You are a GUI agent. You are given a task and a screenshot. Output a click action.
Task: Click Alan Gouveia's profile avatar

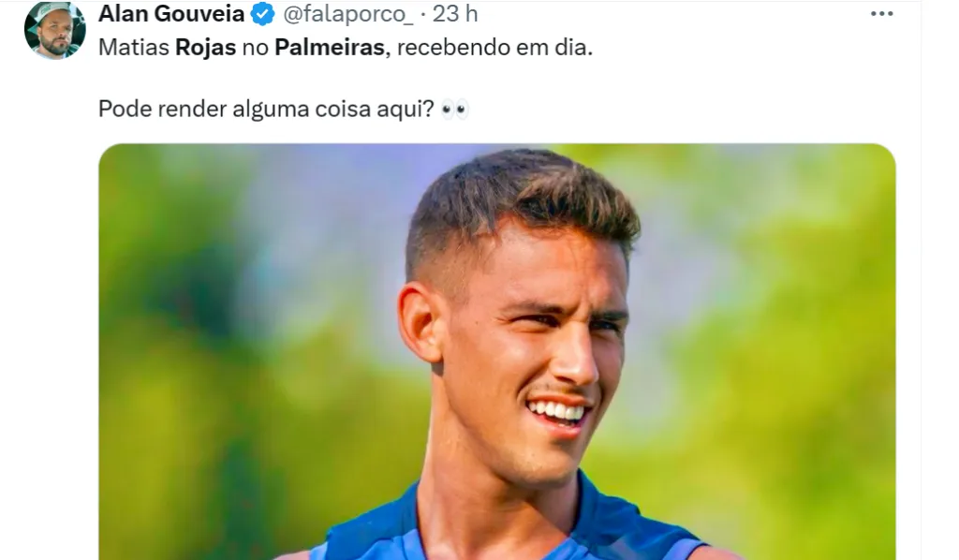[x=55, y=31]
